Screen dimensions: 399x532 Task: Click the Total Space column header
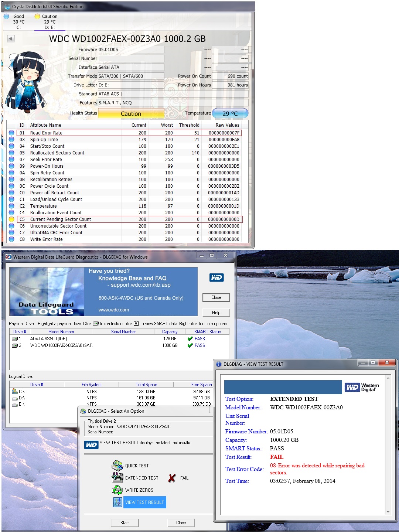[x=146, y=385]
